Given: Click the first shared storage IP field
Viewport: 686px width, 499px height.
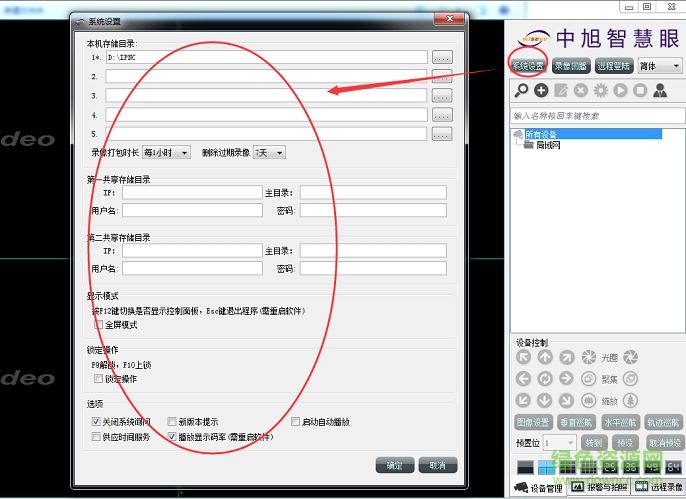Looking at the screenshot, I should [x=191, y=192].
